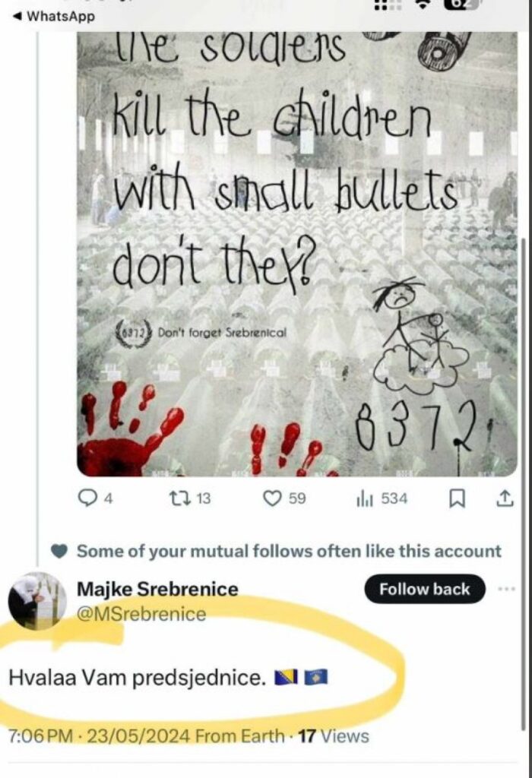532x778 pixels.
Task: Open the Srebrenica 8372 memorial image
Action: click(x=296, y=251)
